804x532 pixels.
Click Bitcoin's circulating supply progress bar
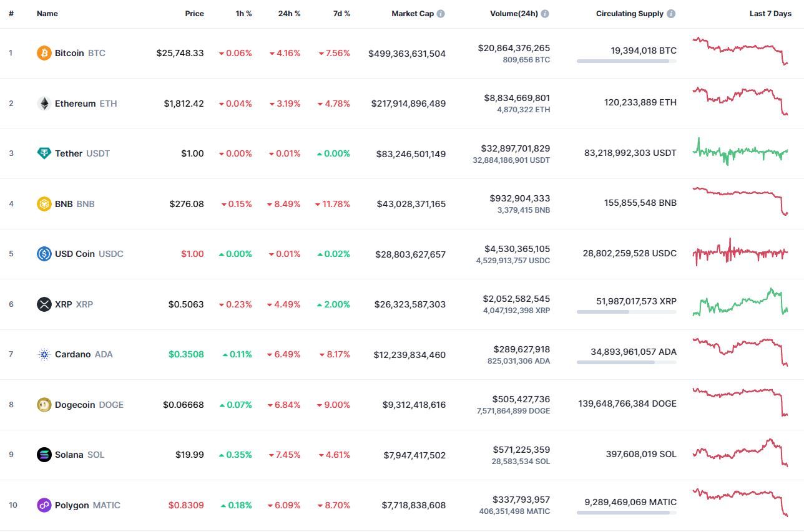point(626,61)
